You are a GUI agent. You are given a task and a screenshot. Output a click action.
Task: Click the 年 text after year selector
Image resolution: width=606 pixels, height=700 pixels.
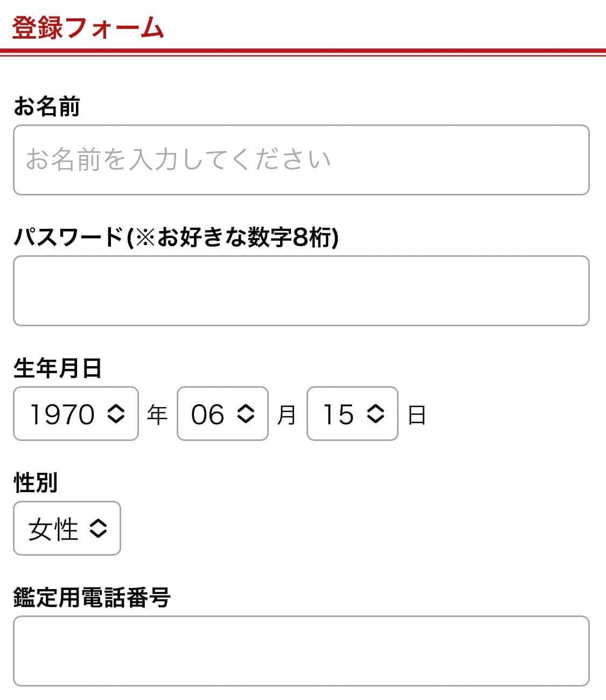pyautogui.click(x=157, y=415)
